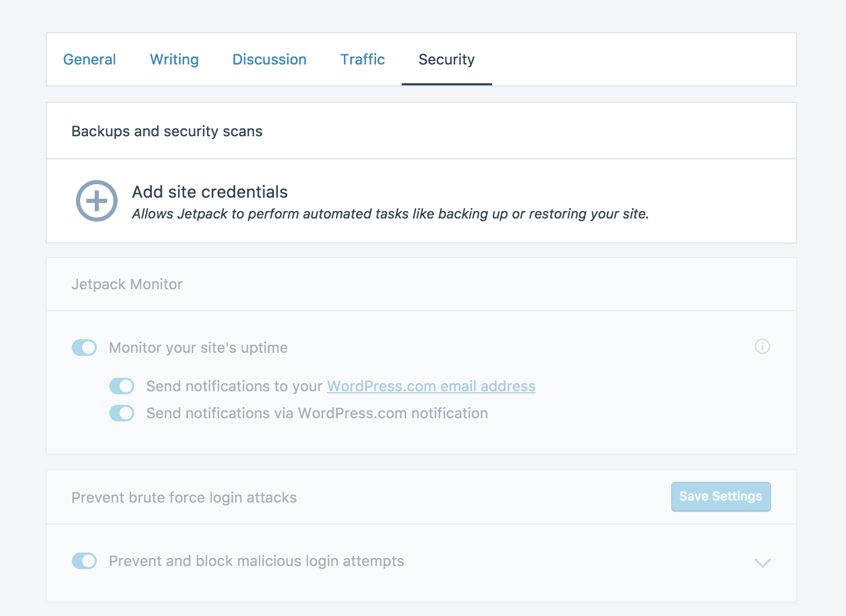Screen dimensions: 846x616
Task: Select the Security tab
Action: [x=446, y=59]
